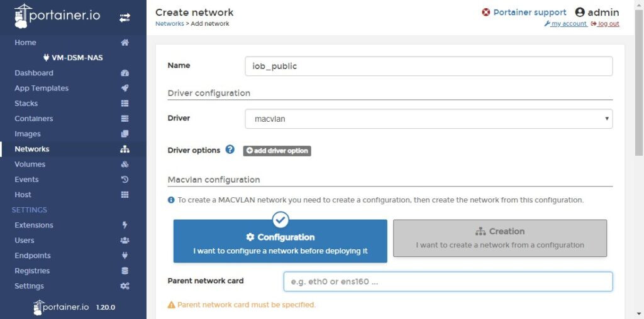The width and height of the screenshot is (644, 319).
Task: Click add driver option button
Action: click(277, 151)
